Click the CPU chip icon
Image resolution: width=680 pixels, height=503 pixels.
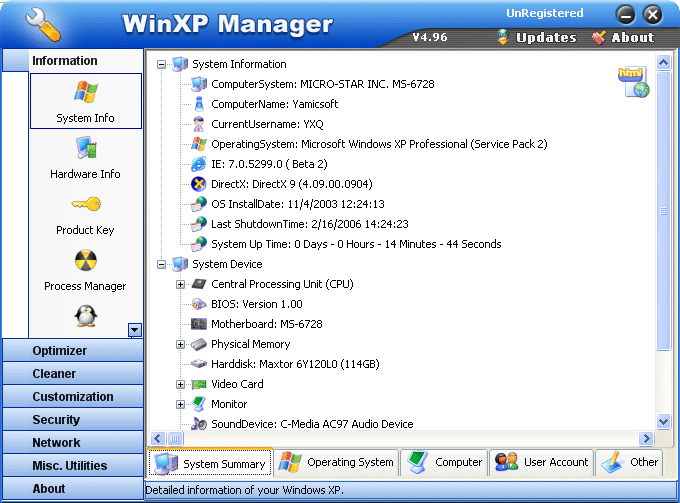tap(199, 284)
